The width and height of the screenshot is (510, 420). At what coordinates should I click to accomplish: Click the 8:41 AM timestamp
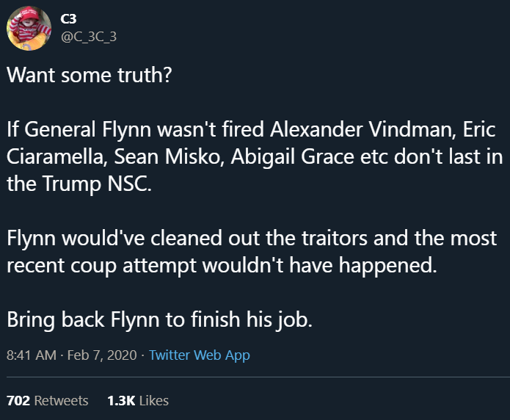(31, 355)
